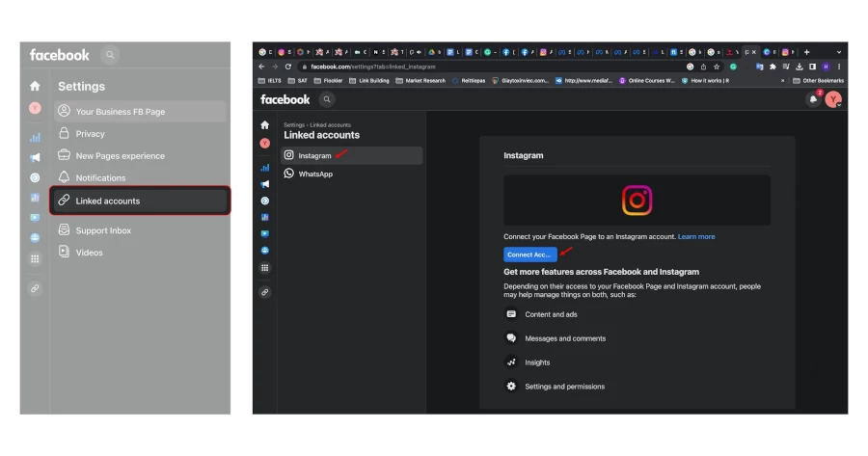Viewport: 868px width, 456px height.
Task: Click the app grid icon in left settings panel
Action: (x=35, y=259)
